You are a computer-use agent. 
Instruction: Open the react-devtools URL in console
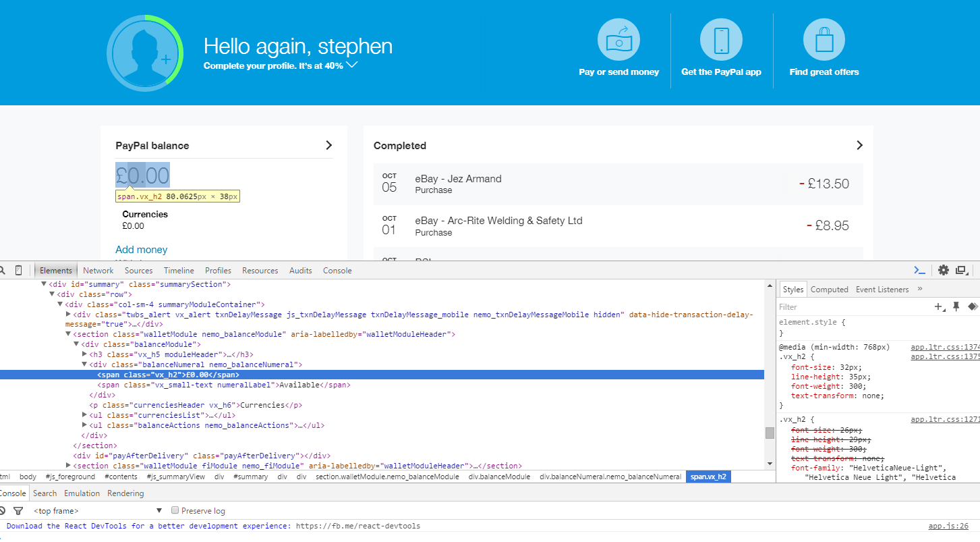(358, 526)
